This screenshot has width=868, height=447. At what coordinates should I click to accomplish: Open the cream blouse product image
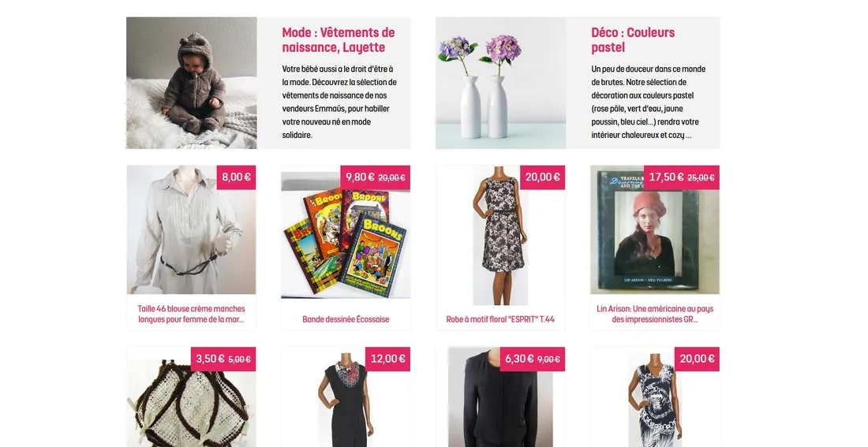191,229
